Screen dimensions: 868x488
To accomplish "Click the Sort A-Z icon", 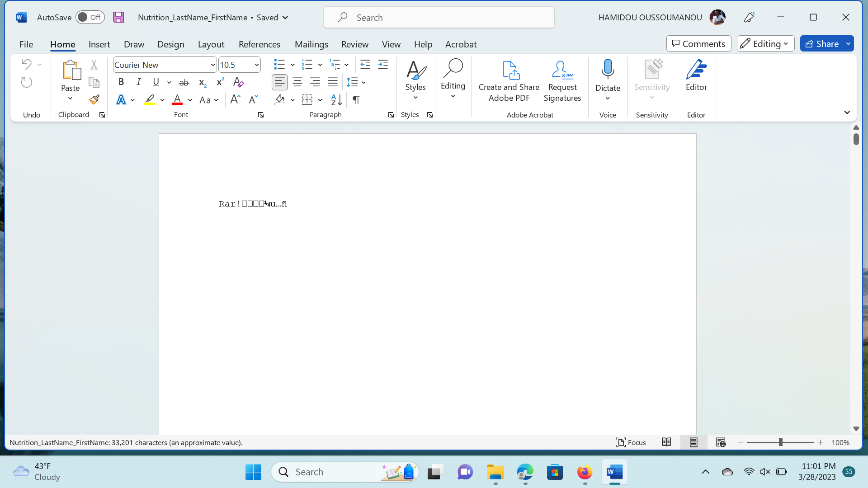I will pyautogui.click(x=336, y=100).
